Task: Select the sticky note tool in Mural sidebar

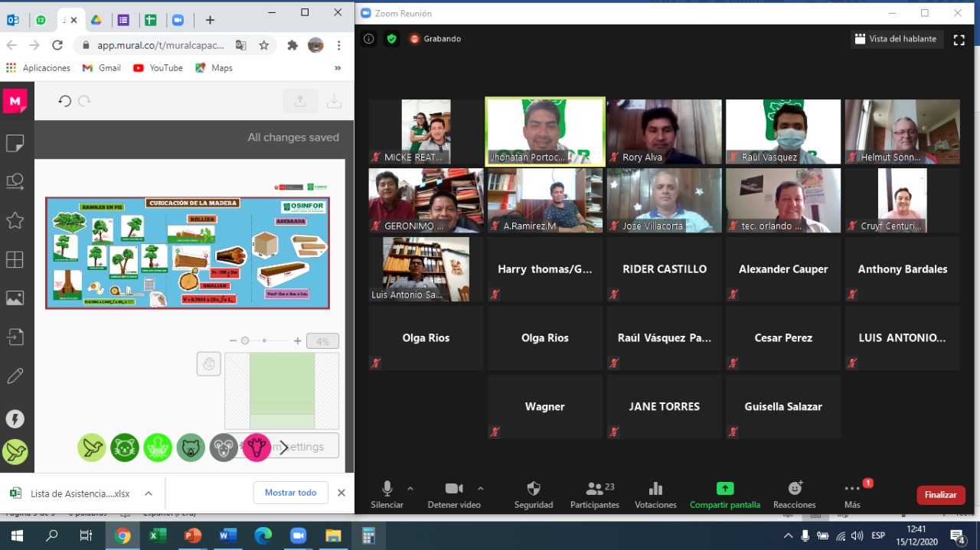Action: [15, 142]
